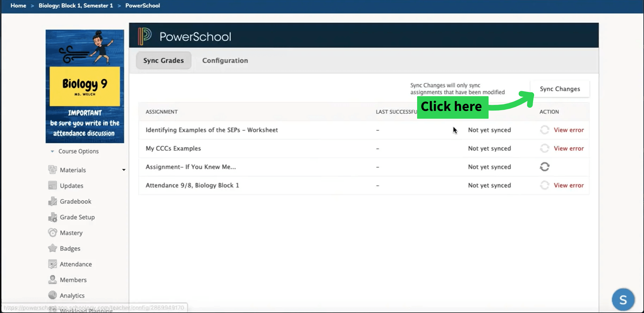The image size is (644, 313).
Task: Open the Mastery sidebar icon
Action: (52, 233)
